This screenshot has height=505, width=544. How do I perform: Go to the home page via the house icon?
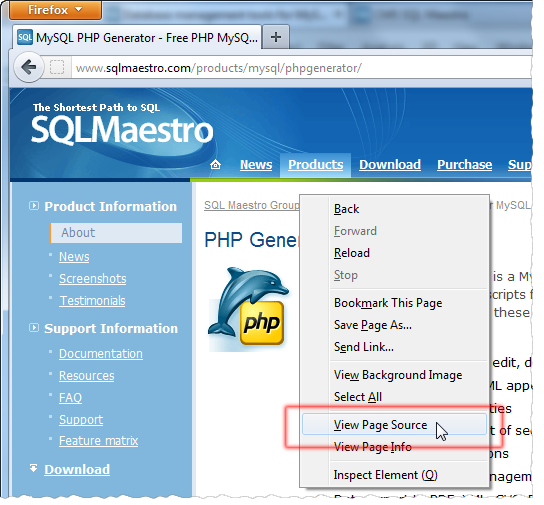coord(215,164)
